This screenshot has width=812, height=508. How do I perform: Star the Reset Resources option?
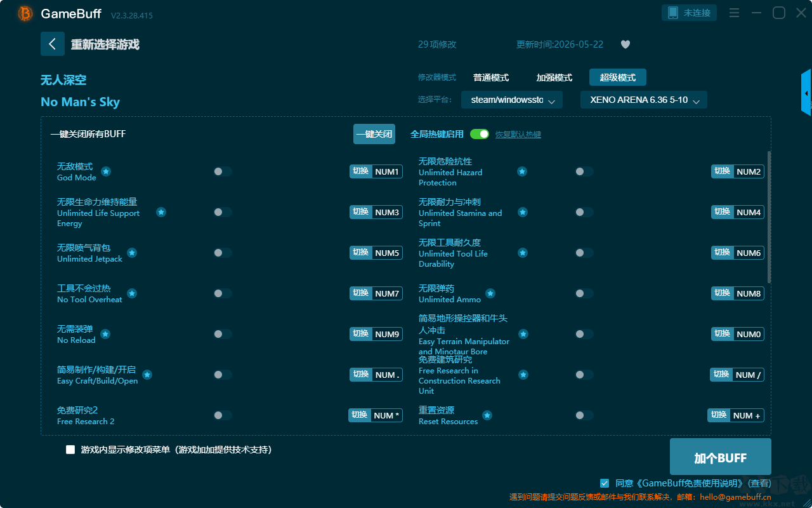coord(487,415)
